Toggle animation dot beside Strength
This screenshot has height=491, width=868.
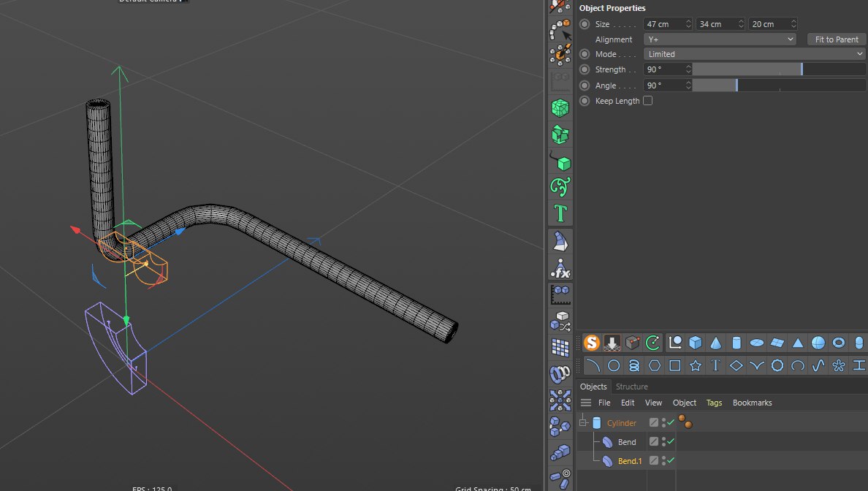pos(585,69)
